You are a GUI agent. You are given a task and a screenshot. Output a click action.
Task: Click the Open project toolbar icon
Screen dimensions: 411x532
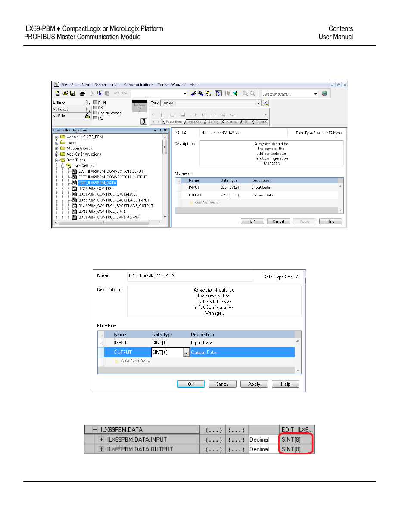65,93
